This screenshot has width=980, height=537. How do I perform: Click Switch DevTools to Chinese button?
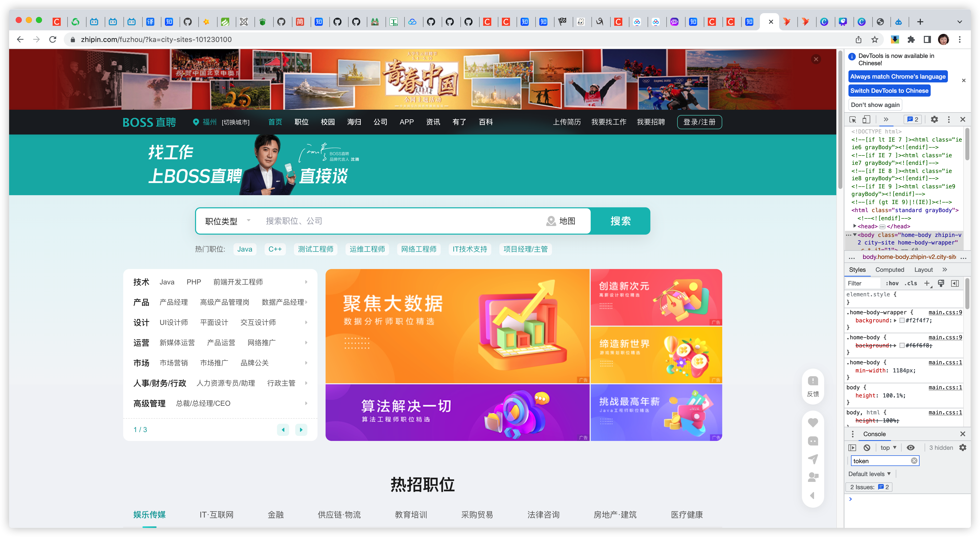[x=889, y=91]
